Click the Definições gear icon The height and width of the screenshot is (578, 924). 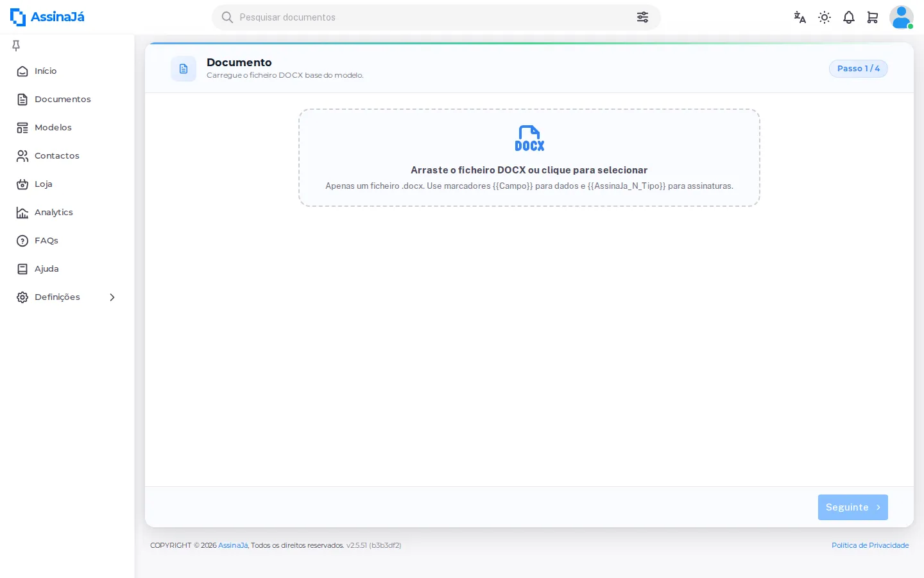click(22, 297)
